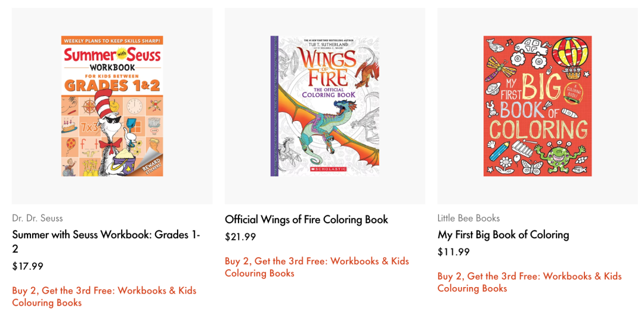Viewport: 644px width, 318px height.
Task: Open the Wings of Fire coloring book cover
Action: click(324, 106)
